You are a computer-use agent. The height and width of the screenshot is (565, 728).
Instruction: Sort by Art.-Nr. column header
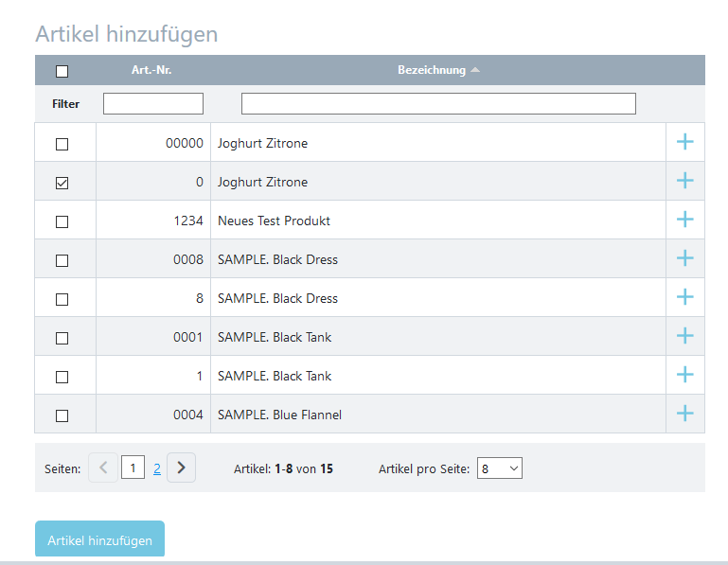pyautogui.click(x=151, y=70)
